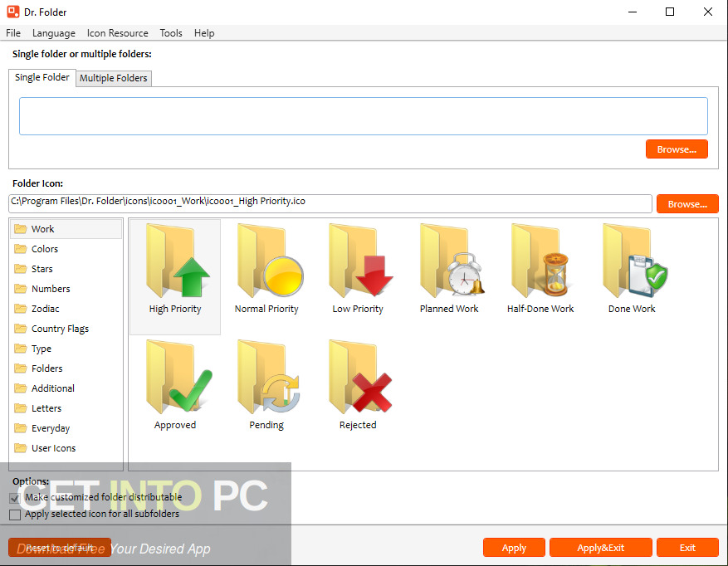This screenshot has height=566, width=728.
Task: Focus the single folder path input box
Action: [x=364, y=116]
